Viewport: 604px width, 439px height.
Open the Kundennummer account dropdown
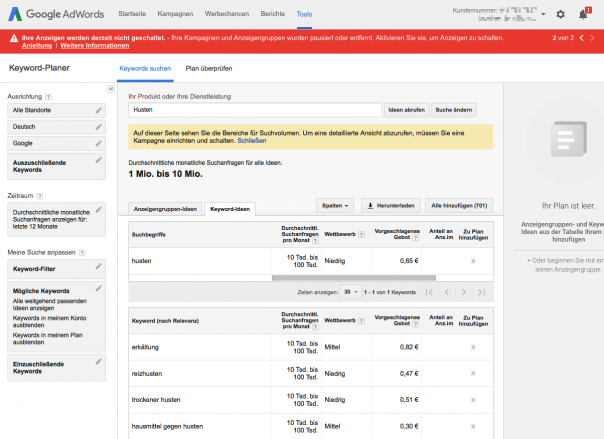tap(543, 14)
